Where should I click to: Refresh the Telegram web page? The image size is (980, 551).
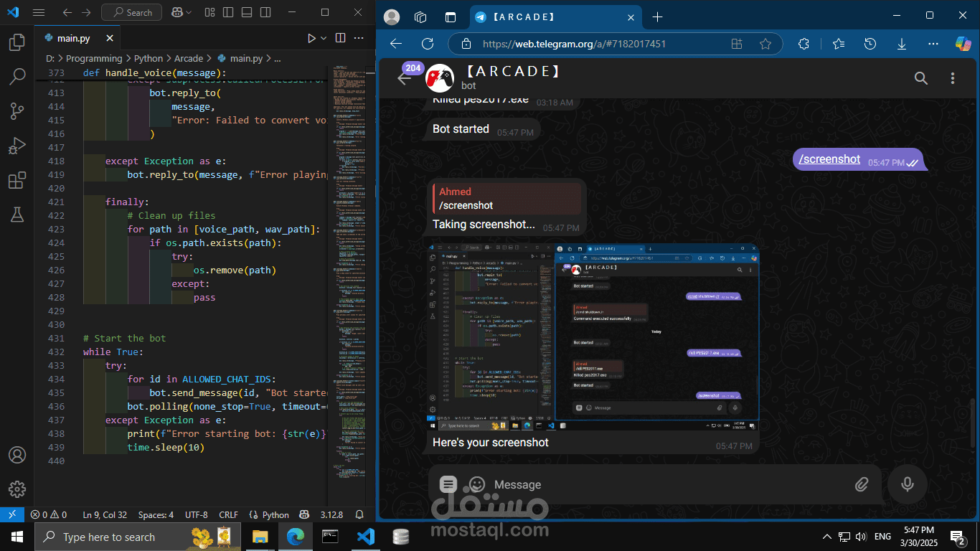tap(428, 44)
